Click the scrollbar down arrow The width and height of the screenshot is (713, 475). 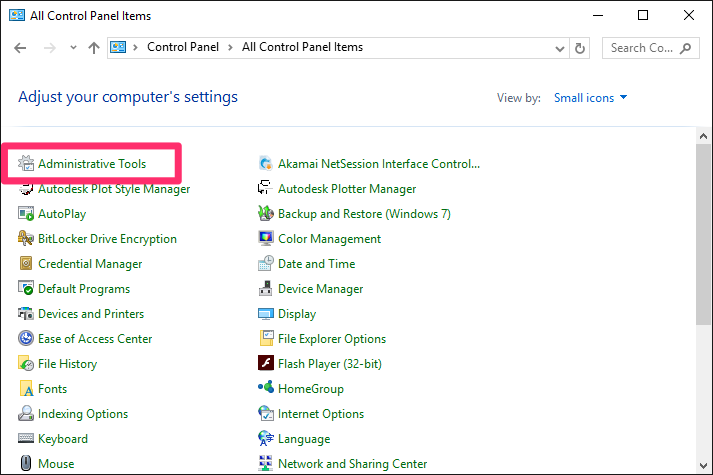click(703, 466)
